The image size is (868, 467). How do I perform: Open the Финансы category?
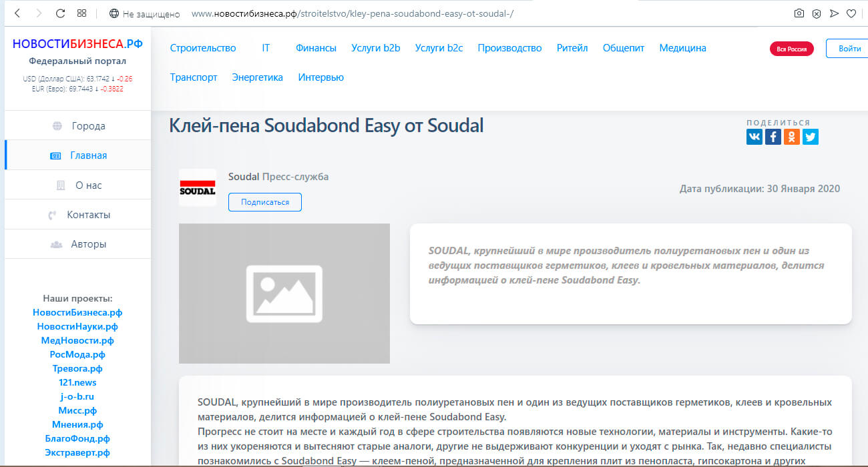[316, 48]
